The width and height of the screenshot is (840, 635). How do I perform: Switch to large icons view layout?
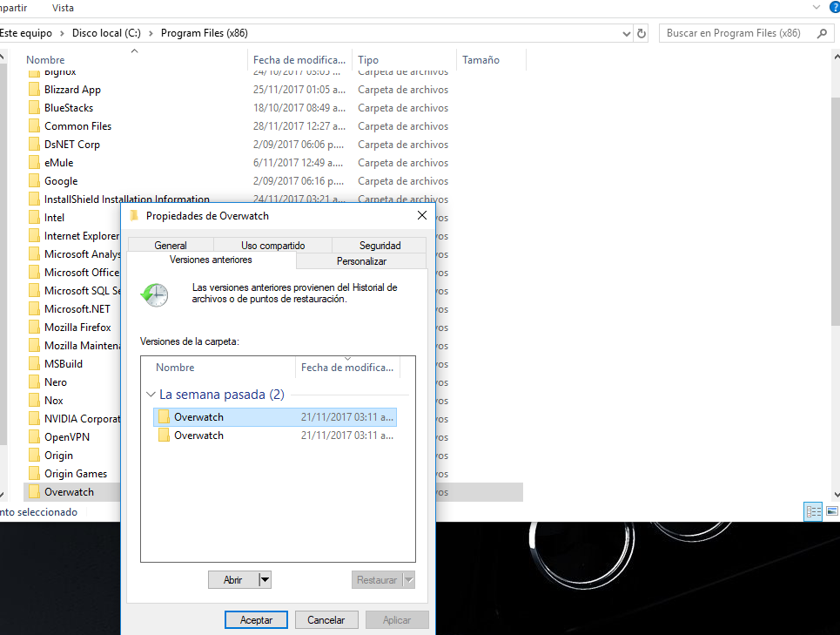832,511
